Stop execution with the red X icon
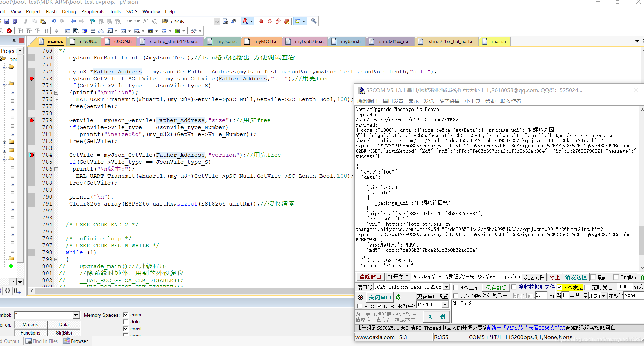 tap(9, 31)
